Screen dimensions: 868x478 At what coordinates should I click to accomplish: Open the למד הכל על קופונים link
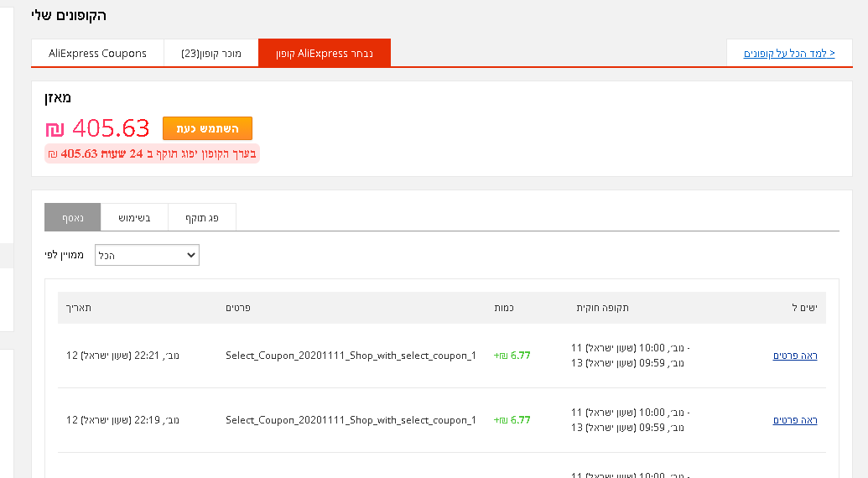pyautogui.click(x=789, y=54)
